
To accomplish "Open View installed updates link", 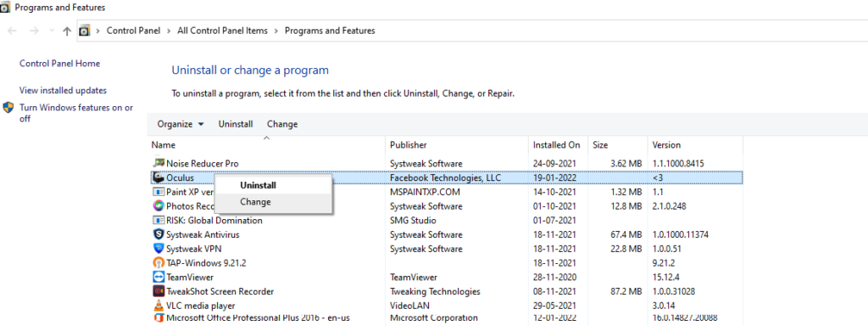I will 63,90.
